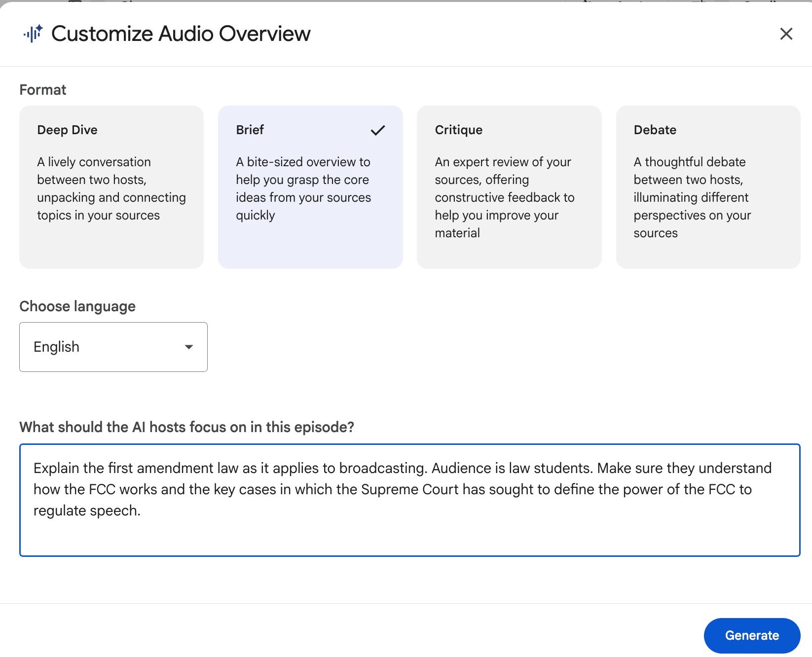This screenshot has width=812, height=657.
Task: Place cursor after "regulate speech." in prompt
Action: click(142, 511)
